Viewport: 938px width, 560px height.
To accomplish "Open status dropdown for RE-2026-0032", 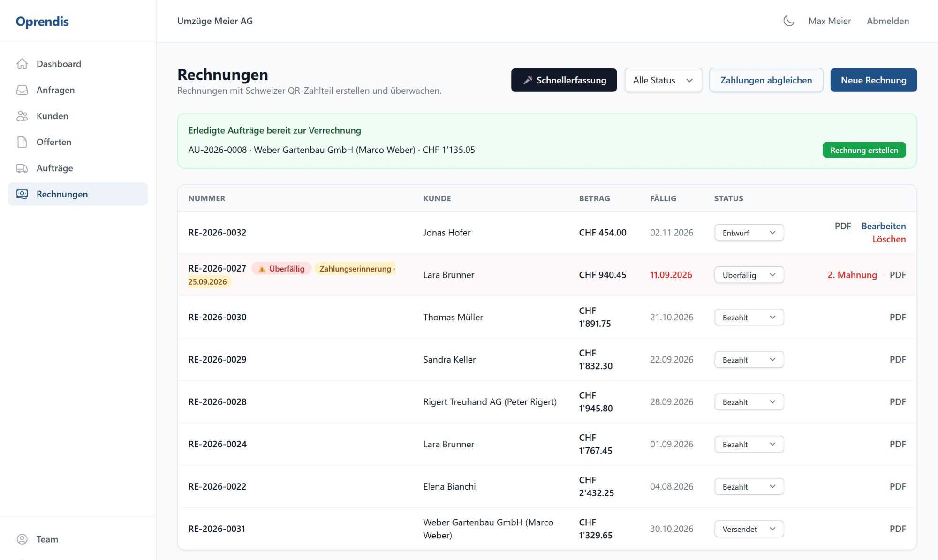I will point(749,233).
